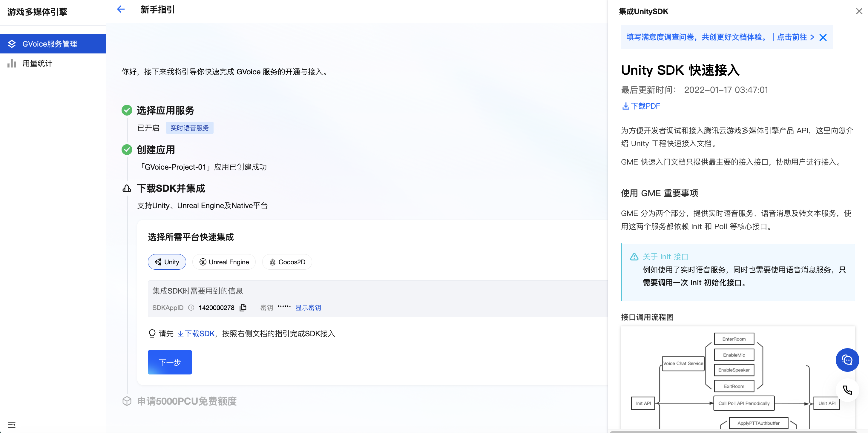Expand the 申请5000PCU免费额度 step
The image size is (868, 433).
[187, 401]
